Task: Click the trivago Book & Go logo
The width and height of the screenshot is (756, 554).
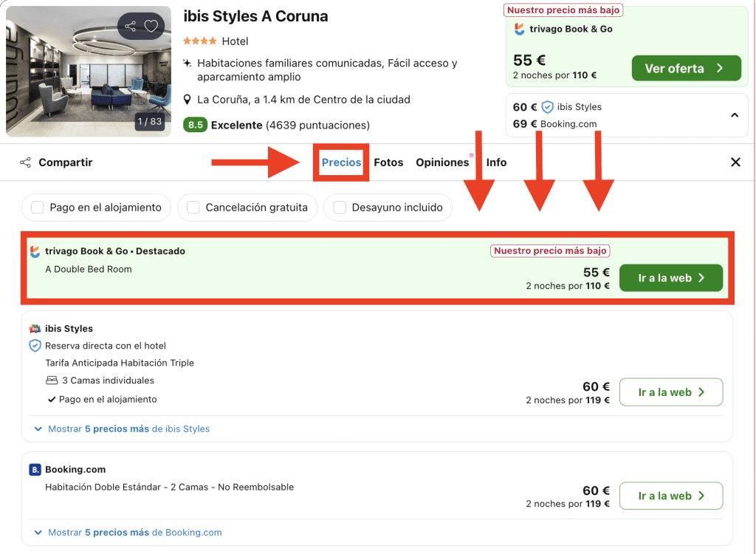Action: point(35,251)
